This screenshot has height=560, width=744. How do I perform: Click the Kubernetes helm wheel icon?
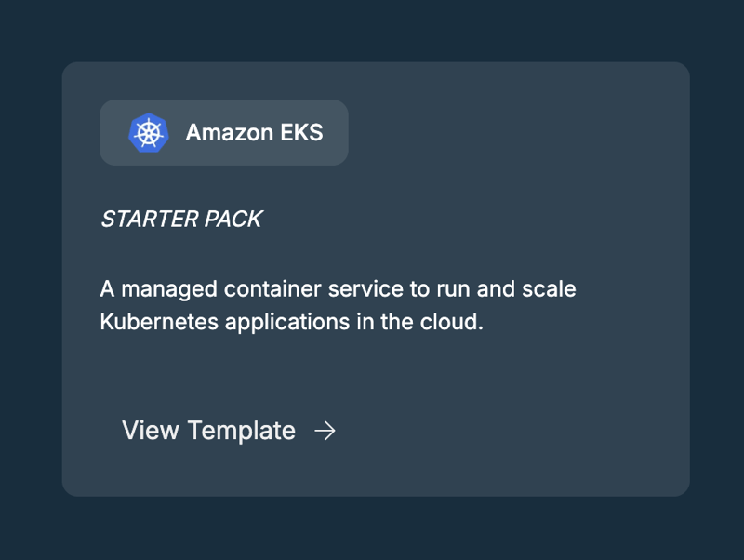tap(149, 133)
